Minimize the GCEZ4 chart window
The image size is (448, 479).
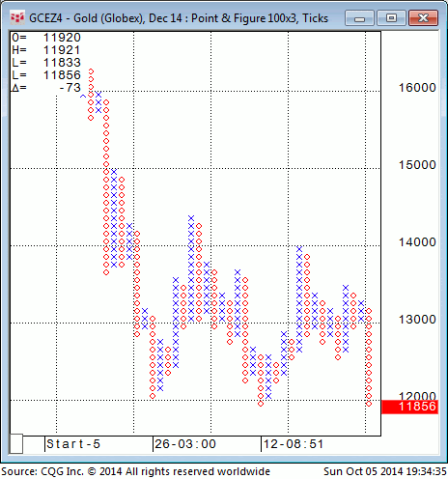click(x=359, y=17)
